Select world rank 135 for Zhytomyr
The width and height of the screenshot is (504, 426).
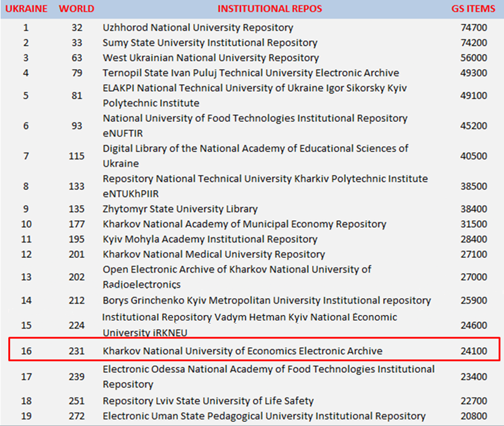tap(76, 209)
